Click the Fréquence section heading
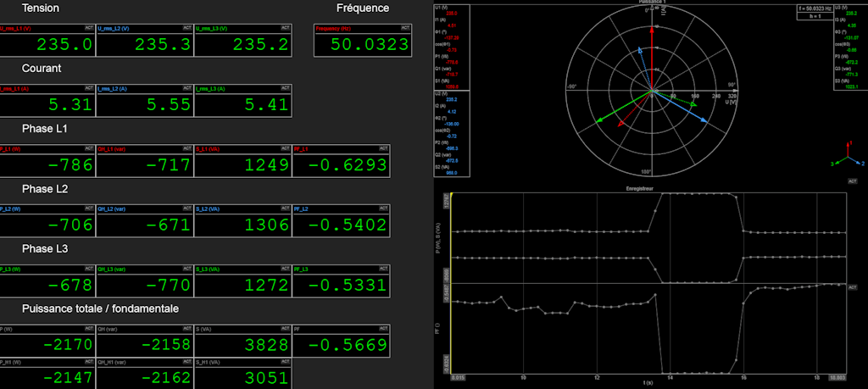Image resolution: width=868 pixels, height=389 pixels. point(363,8)
